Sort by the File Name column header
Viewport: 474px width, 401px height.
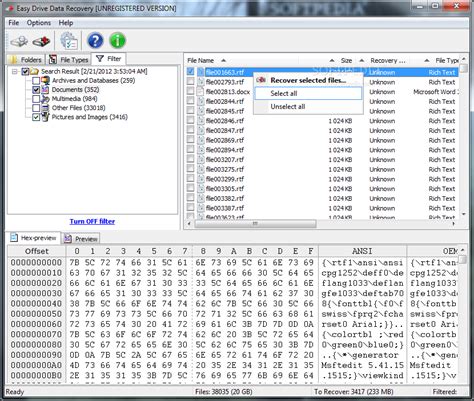201,61
